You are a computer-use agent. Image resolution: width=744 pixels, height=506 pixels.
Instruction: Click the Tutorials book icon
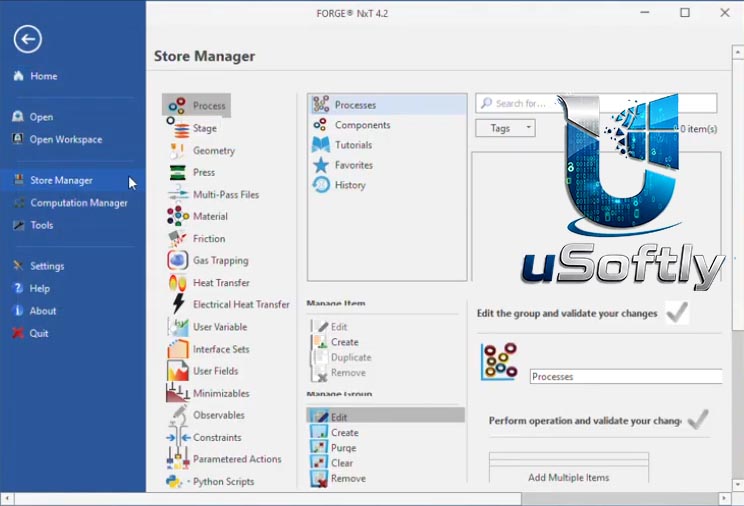pyautogui.click(x=321, y=145)
